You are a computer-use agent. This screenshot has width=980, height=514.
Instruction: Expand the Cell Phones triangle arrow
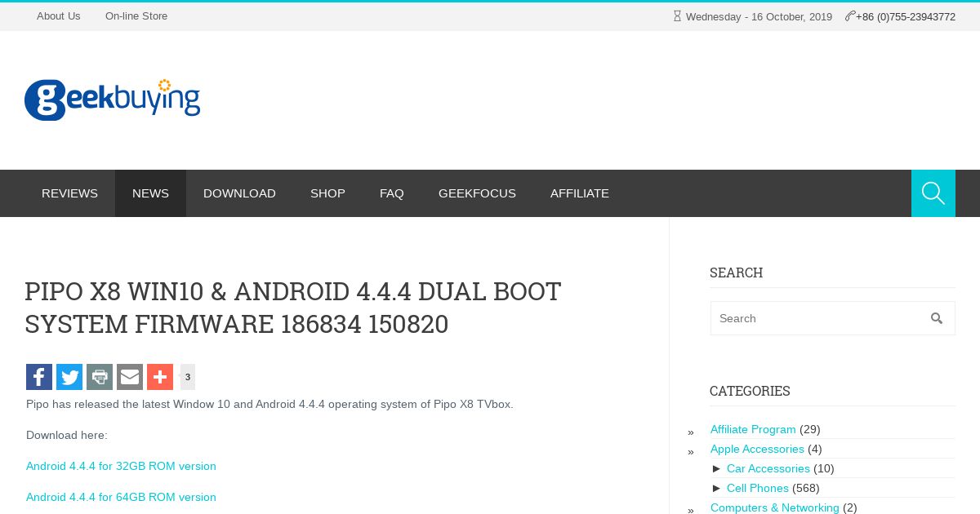717,488
